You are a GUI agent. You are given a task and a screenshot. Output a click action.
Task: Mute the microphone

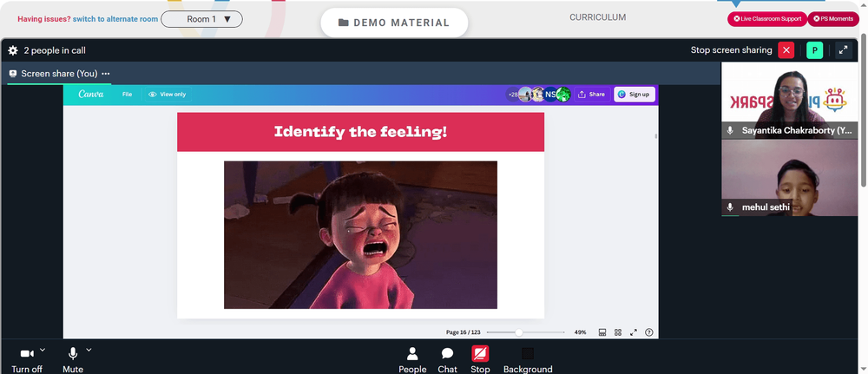(x=73, y=359)
